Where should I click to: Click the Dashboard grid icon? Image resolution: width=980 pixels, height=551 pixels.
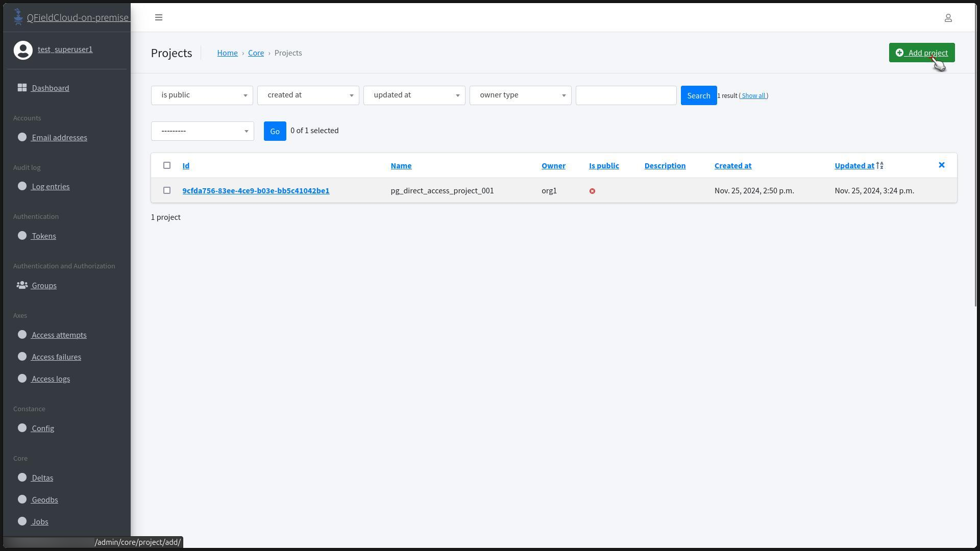click(x=22, y=88)
